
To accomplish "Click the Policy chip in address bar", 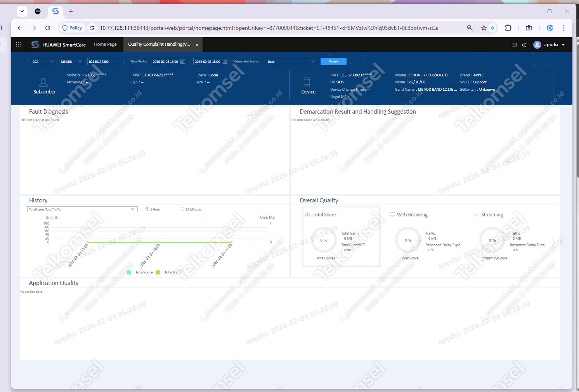I will pos(72,28).
